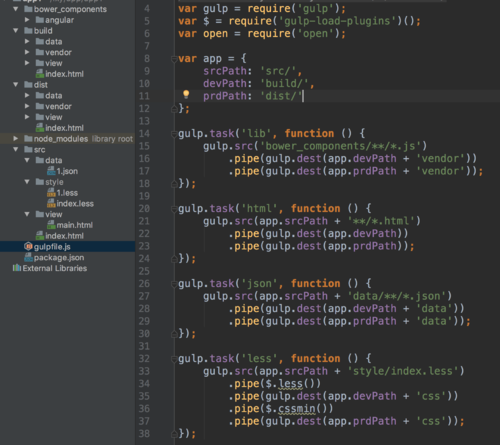Collapse the data folder under src

coord(27,160)
